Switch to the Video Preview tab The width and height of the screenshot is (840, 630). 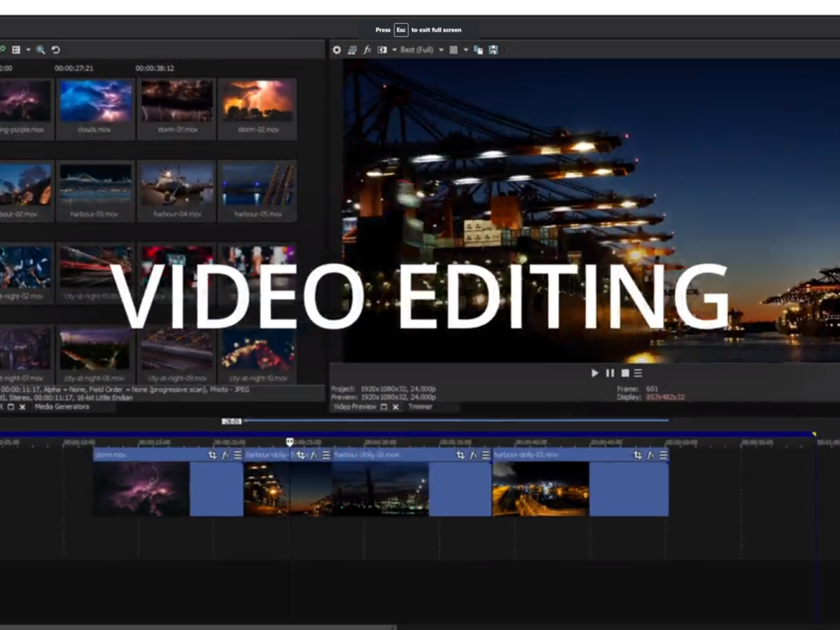(x=355, y=407)
